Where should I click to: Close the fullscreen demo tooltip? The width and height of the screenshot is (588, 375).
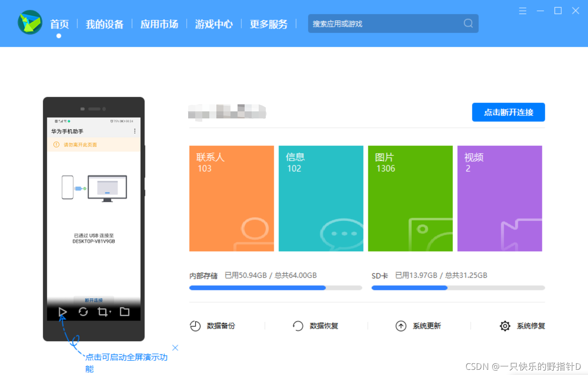coord(175,348)
